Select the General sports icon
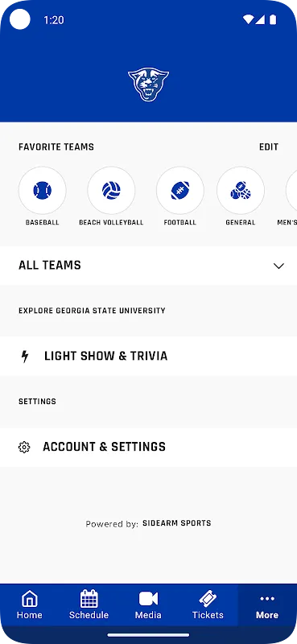Screen dimensions: 297x644 coord(241,191)
